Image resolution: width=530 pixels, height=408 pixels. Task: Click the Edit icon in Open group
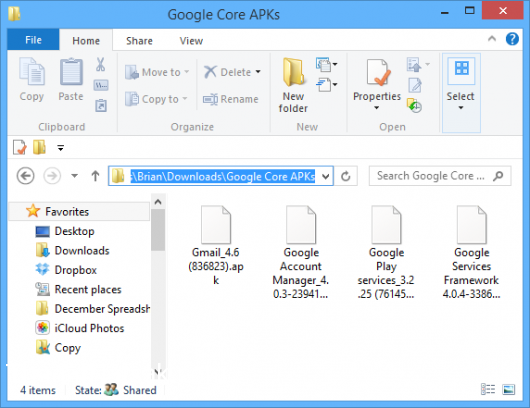coord(415,85)
